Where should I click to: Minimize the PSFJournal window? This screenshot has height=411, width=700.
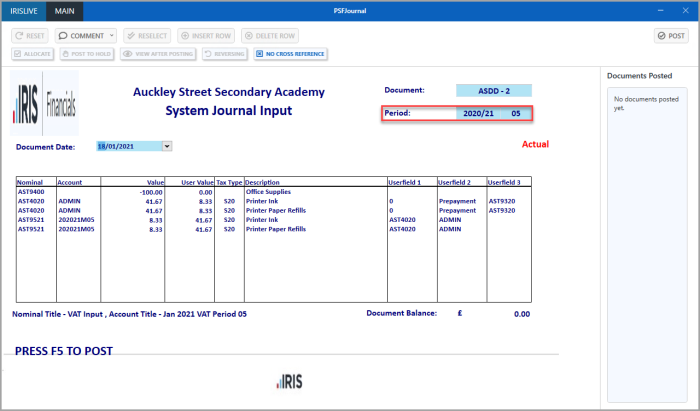click(x=661, y=11)
